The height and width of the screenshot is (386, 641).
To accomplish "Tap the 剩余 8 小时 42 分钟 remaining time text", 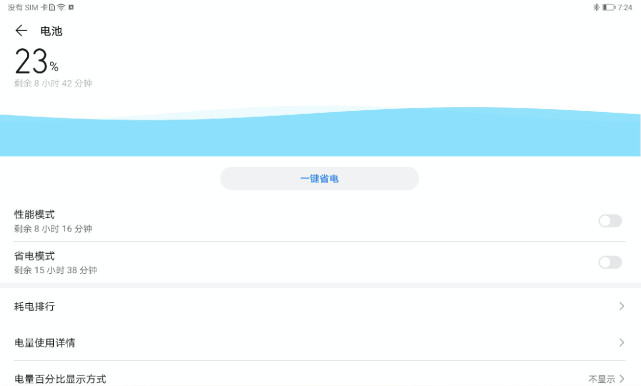I will point(53,83).
